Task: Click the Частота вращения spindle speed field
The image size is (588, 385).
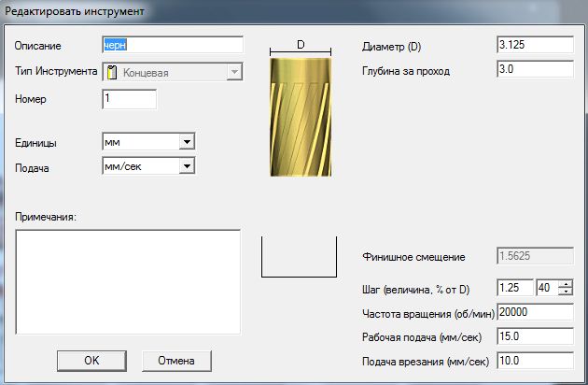Action: pyautogui.click(x=535, y=312)
